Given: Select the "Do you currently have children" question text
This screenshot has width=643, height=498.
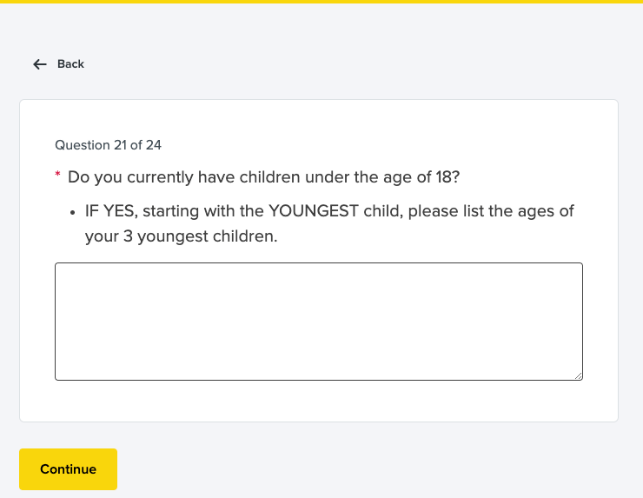Looking at the screenshot, I should [x=263, y=177].
